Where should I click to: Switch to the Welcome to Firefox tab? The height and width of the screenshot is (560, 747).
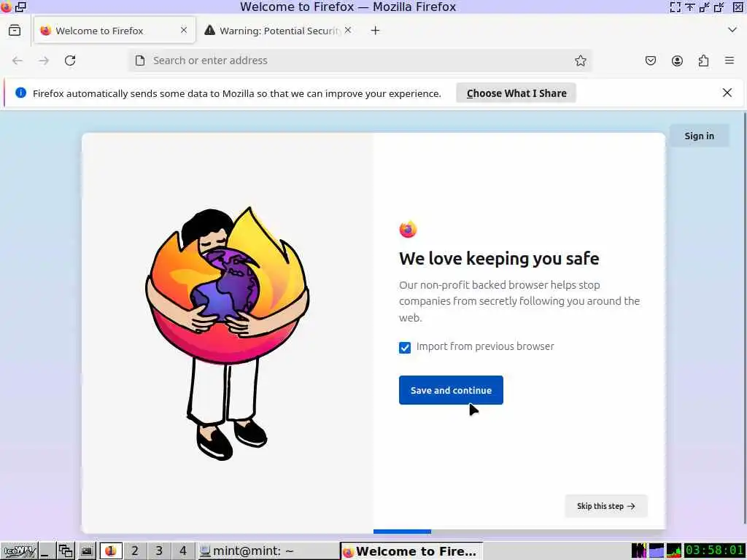tap(115, 31)
